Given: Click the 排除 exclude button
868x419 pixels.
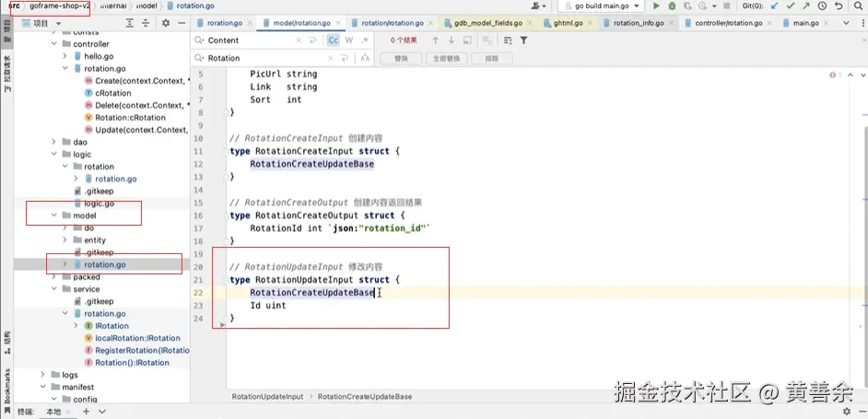Looking at the screenshot, I should [491, 58].
